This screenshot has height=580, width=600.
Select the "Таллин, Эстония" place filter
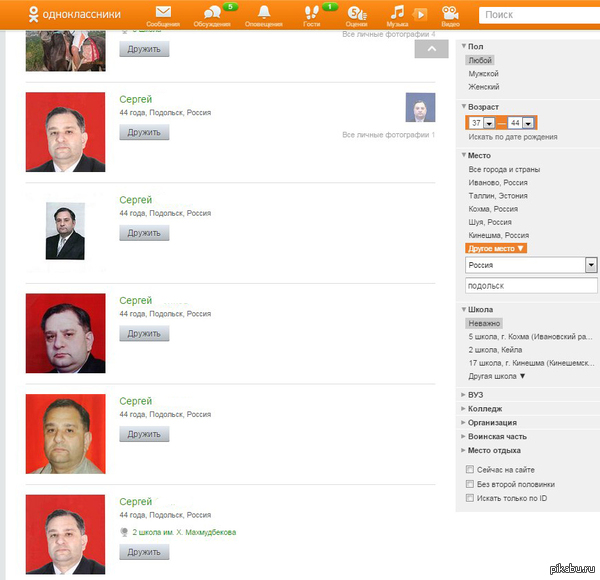[x=495, y=196]
